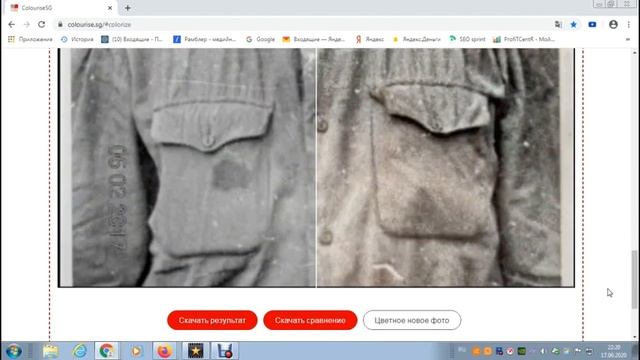Open the Рамблер bookmark

(x=205, y=39)
